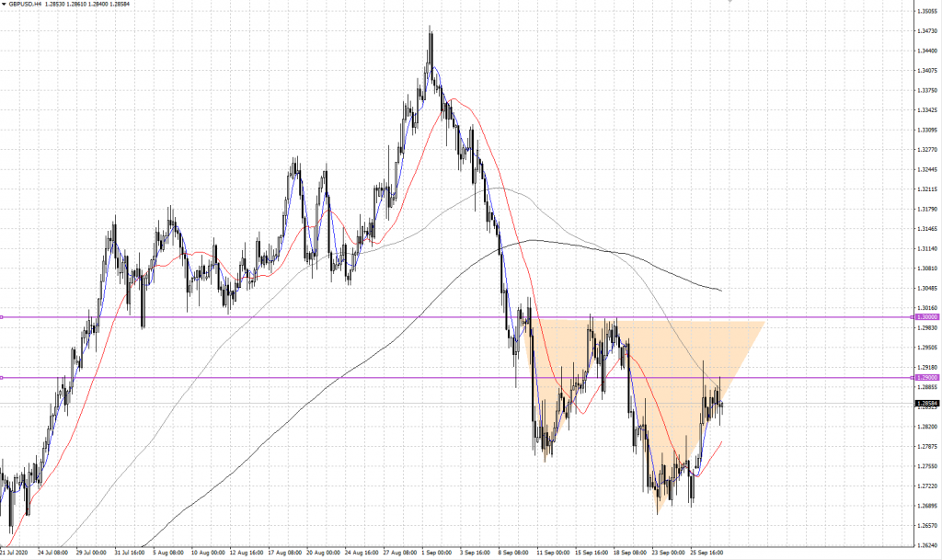Click left anchor of 1.29000 horizontal line
Screen dimensions: 942x560
click(3, 378)
